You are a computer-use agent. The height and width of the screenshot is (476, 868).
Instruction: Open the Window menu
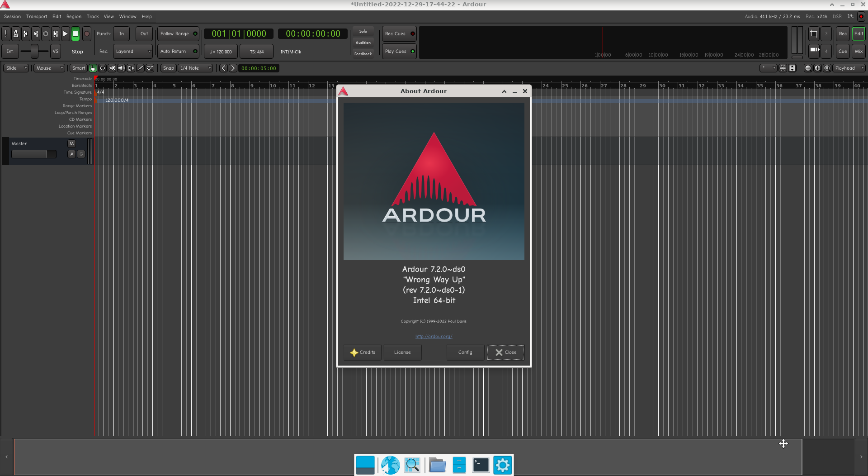click(x=128, y=17)
